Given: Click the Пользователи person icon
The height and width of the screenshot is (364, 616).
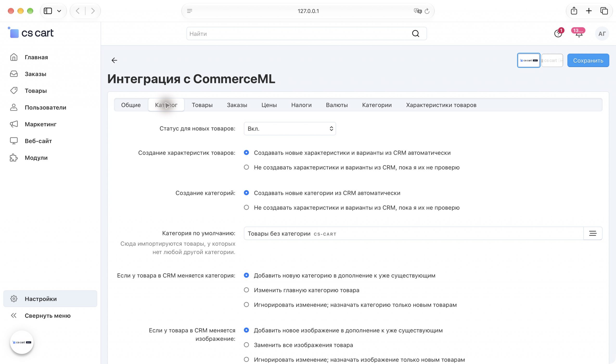Looking at the screenshot, I should [14, 108].
